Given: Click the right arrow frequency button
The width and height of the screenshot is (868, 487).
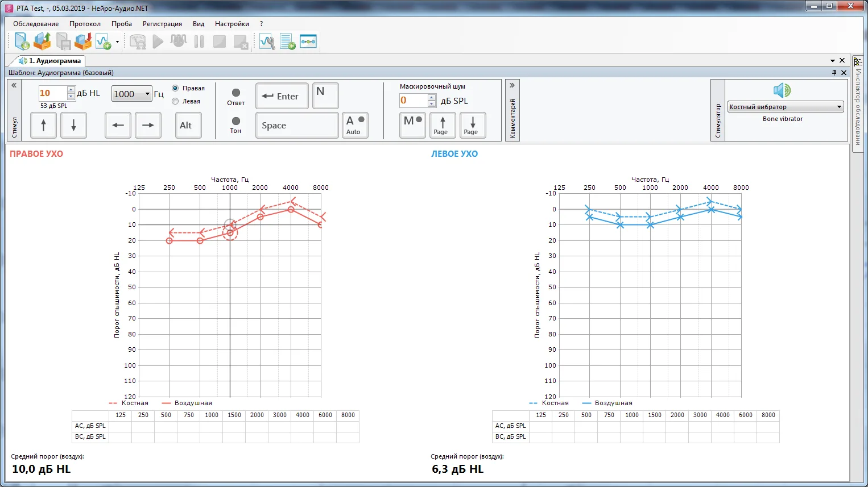Looking at the screenshot, I should tap(148, 126).
